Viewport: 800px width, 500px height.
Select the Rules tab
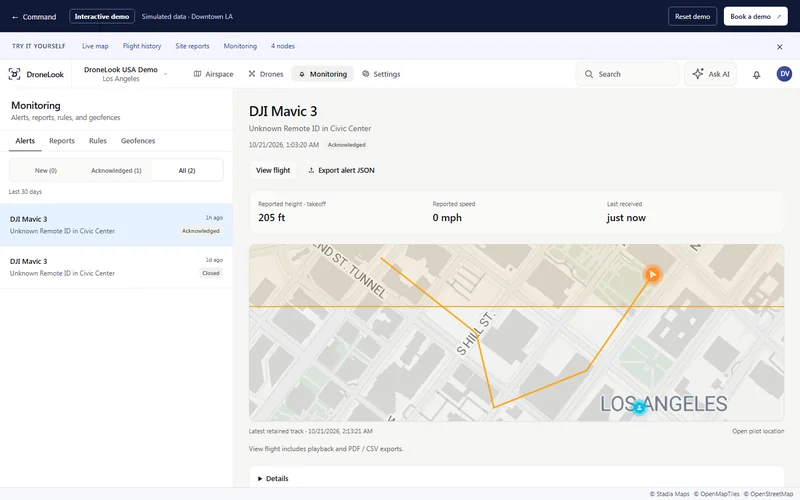pos(97,141)
